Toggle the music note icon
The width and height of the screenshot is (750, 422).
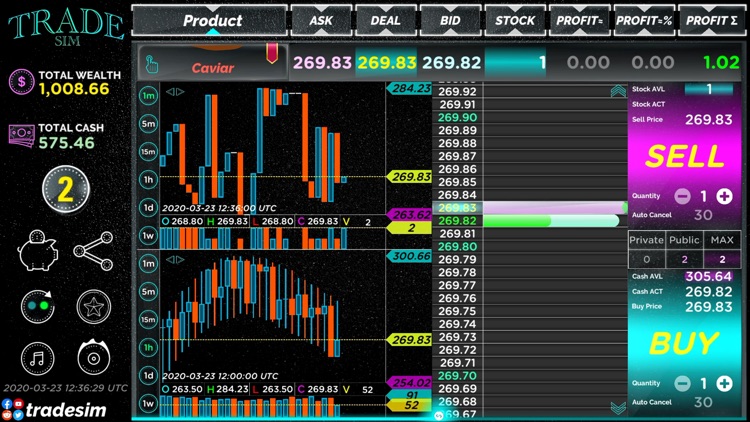point(38,358)
